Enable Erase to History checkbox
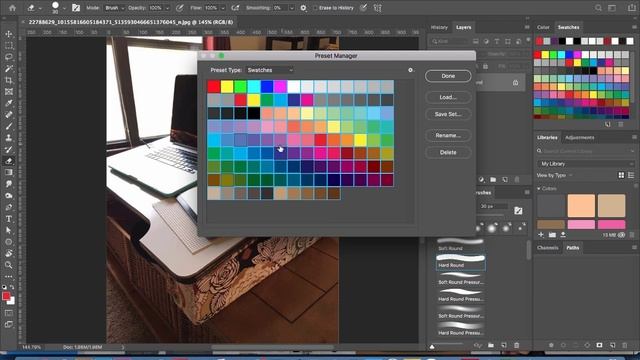Viewport: 640px width, 360px height. tap(315, 8)
